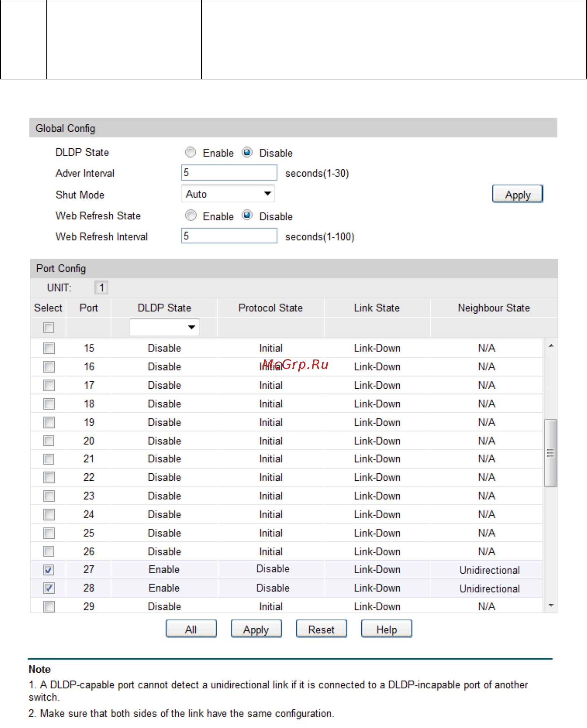Click N/A neighbour state of port 22
Image resolution: width=587 pixels, height=728 pixels.
coord(486,477)
